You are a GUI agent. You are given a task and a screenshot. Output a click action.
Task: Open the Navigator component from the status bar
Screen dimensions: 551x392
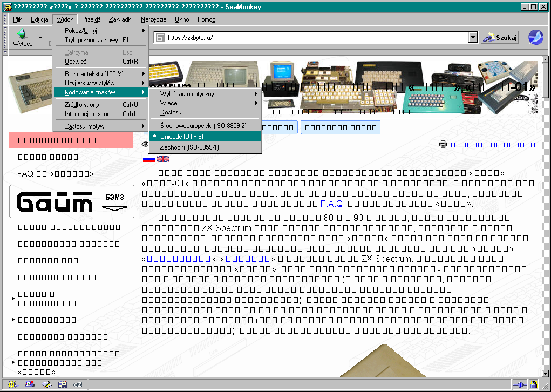12,384
